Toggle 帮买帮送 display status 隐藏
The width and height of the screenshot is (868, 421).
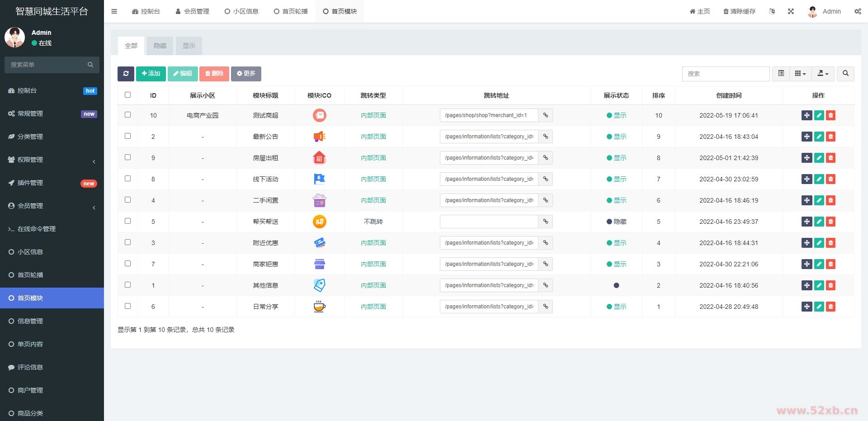coord(616,222)
